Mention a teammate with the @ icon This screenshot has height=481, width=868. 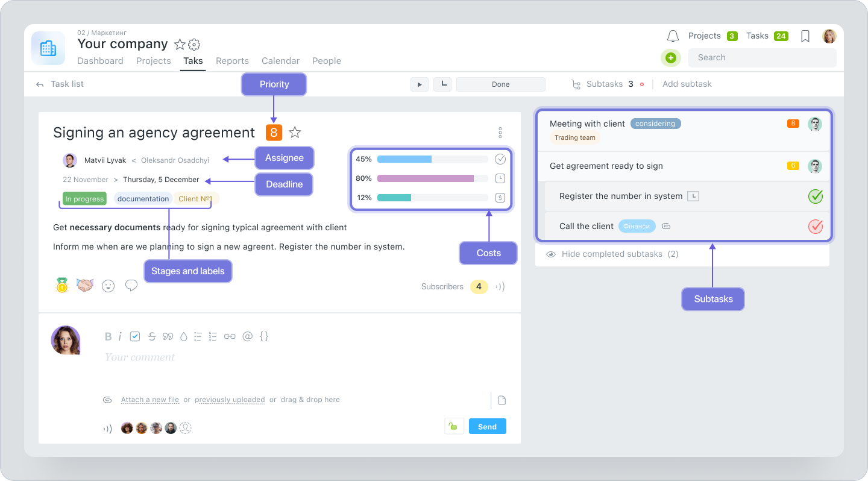pyautogui.click(x=247, y=336)
